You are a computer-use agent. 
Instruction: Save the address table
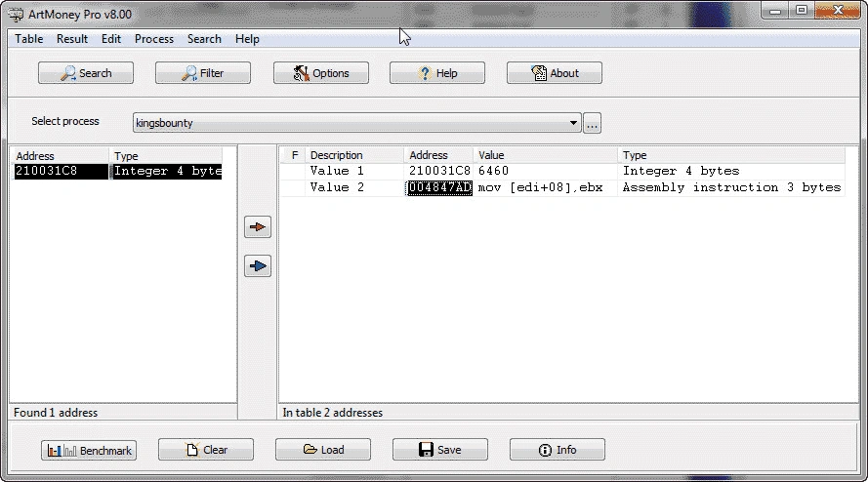tap(440, 450)
